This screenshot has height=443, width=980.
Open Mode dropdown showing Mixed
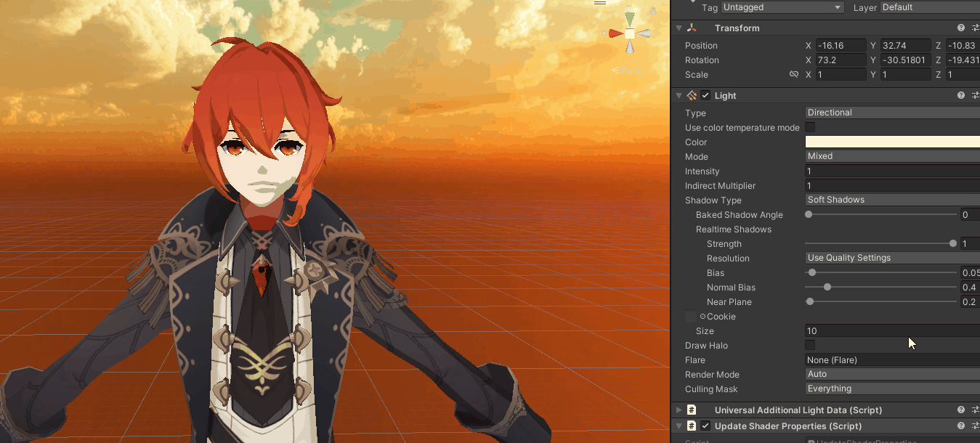(x=892, y=156)
